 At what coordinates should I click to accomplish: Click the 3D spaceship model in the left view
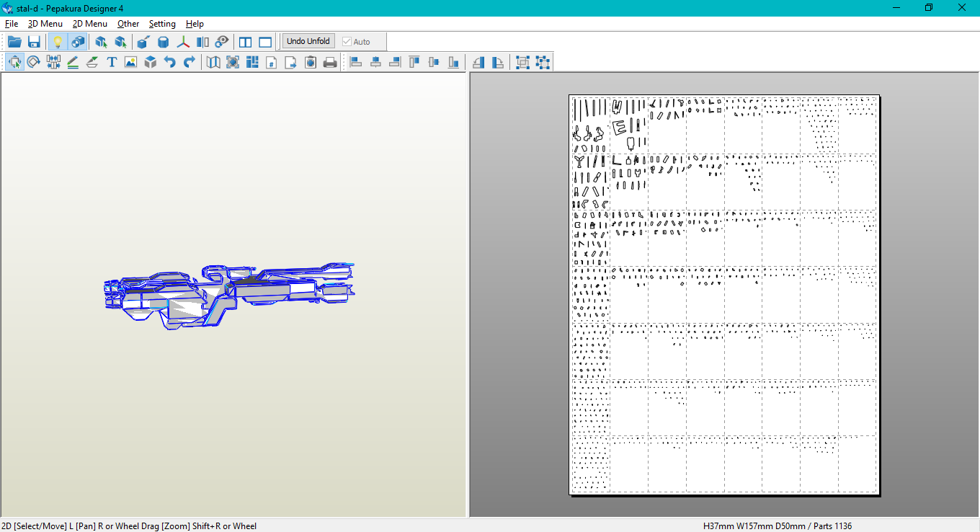coord(229,296)
